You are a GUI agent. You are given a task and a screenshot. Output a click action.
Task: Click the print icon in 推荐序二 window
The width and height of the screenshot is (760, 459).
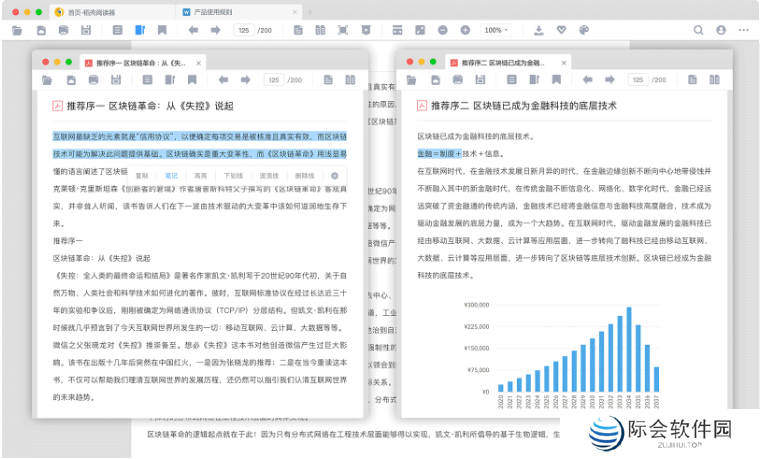click(x=458, y=80)
